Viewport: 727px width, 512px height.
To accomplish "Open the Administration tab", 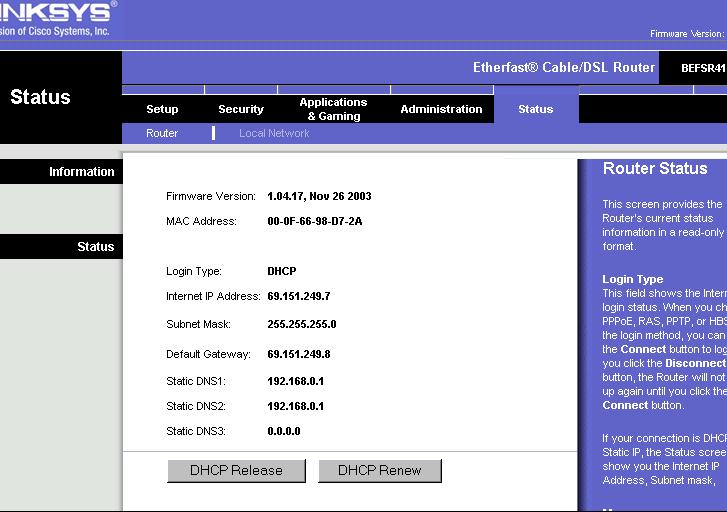I will click(441, 109).
